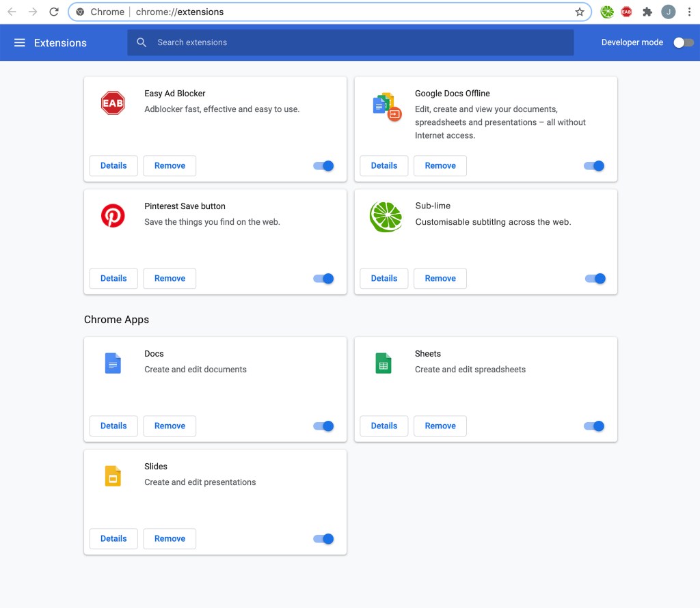Click the Easy Ad Blocker toolbar icon
Image resolution: width=700 pixels, height=608 pixels.
(627, 12)
